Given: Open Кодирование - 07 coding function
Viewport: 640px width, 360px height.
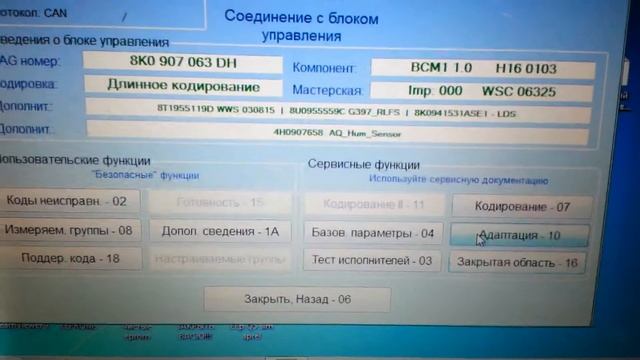Looking at the screenshot, I should (522, 207).
